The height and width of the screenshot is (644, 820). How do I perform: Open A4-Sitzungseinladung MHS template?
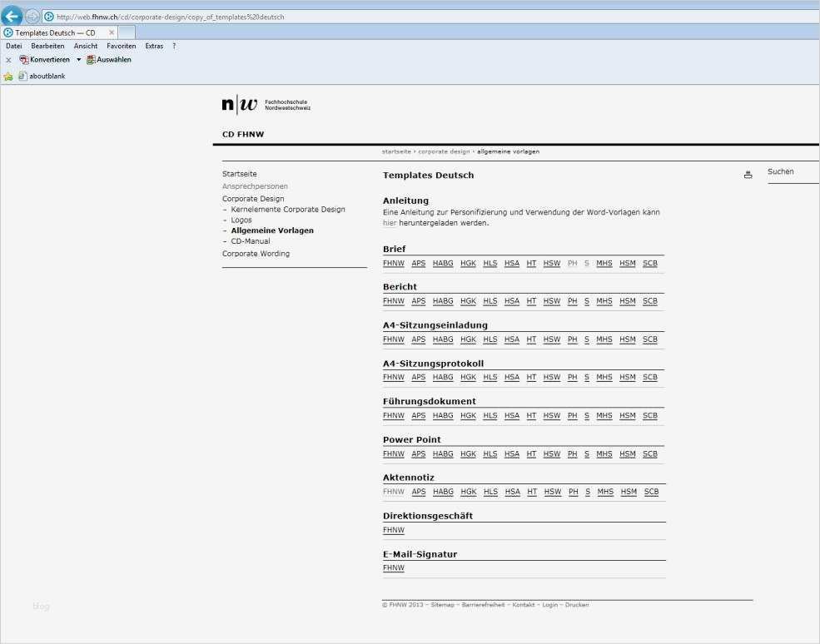pyautogui.click(x=604, y=339)
